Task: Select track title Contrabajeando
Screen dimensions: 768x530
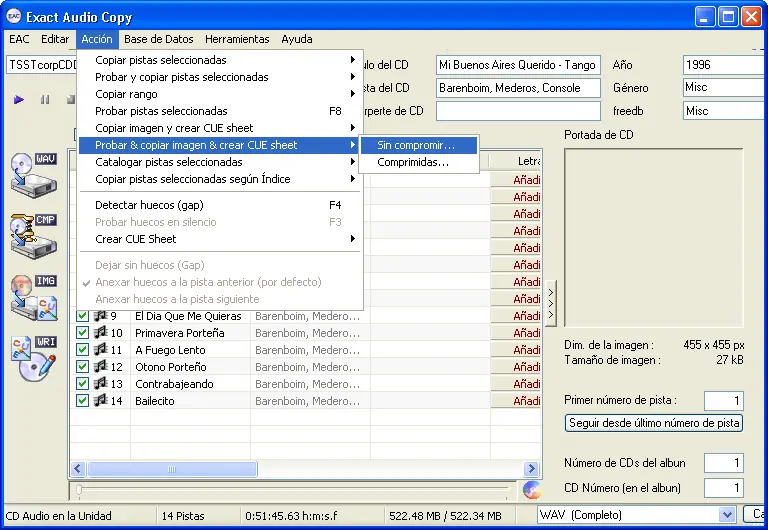Action: (174, 384)
